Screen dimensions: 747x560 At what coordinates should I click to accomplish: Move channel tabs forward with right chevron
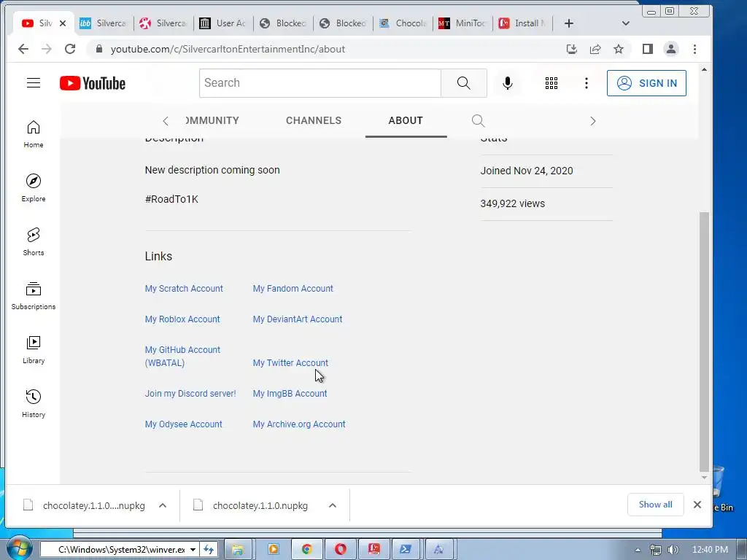592,121
